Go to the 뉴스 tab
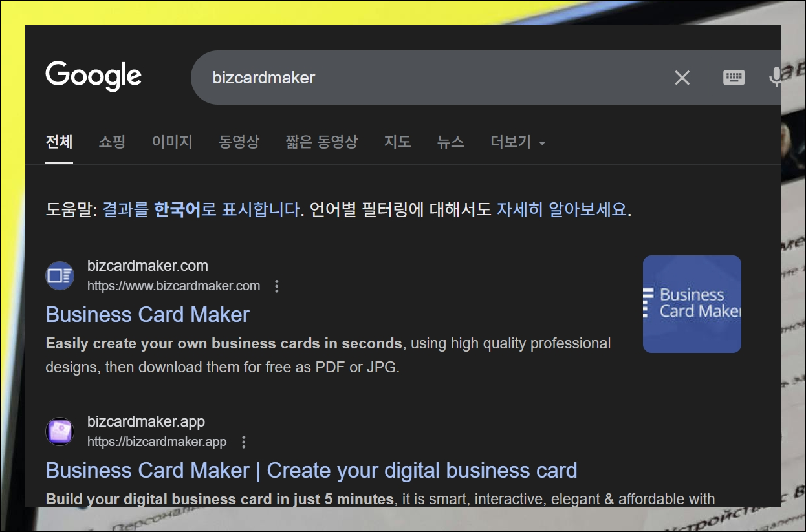 point(450,142)
